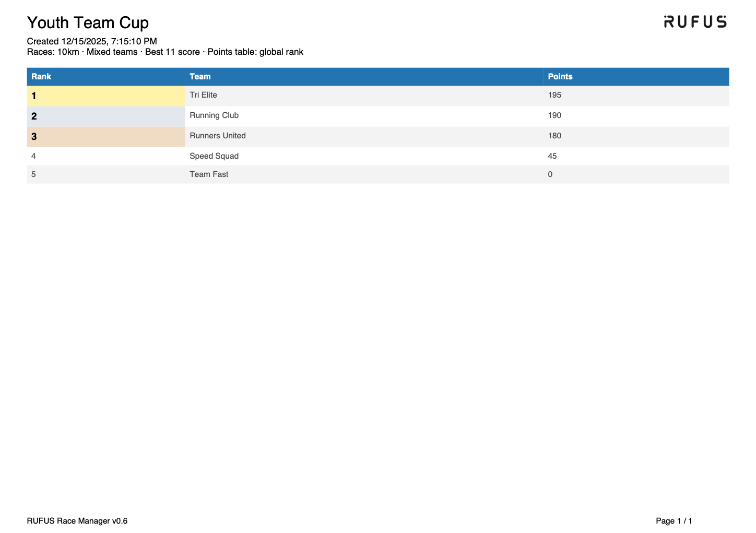Click the gold rank 1 cell
The width and height of the screenshot is (756, 533).
pos(105,96)
